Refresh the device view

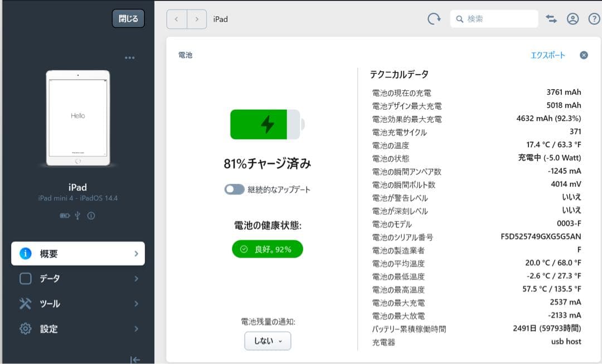(x=434, y=19)
